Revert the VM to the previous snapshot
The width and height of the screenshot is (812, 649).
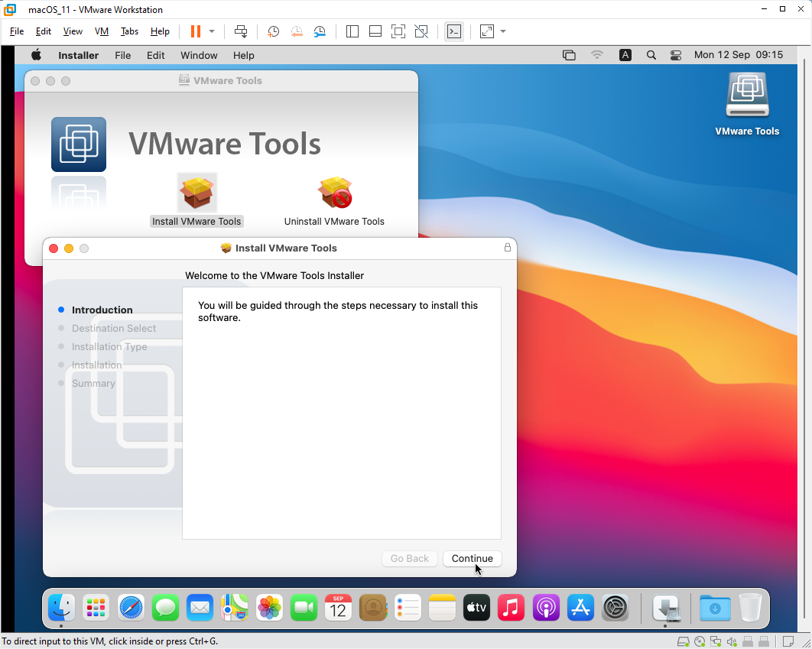(296, 31)
